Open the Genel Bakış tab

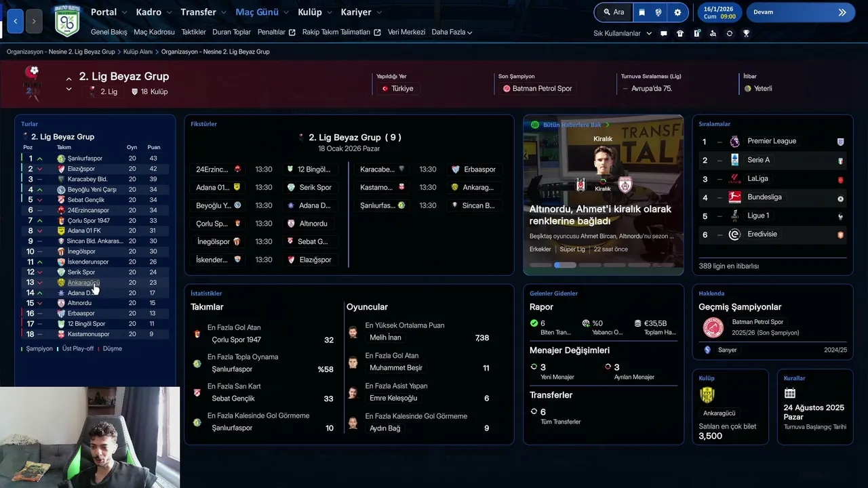tap(108, 33)
